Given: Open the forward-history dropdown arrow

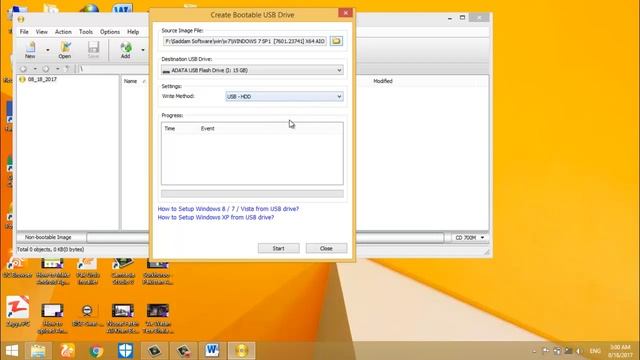Looking at the screenshot, I should pyautogui.click(x=58, y=69).
